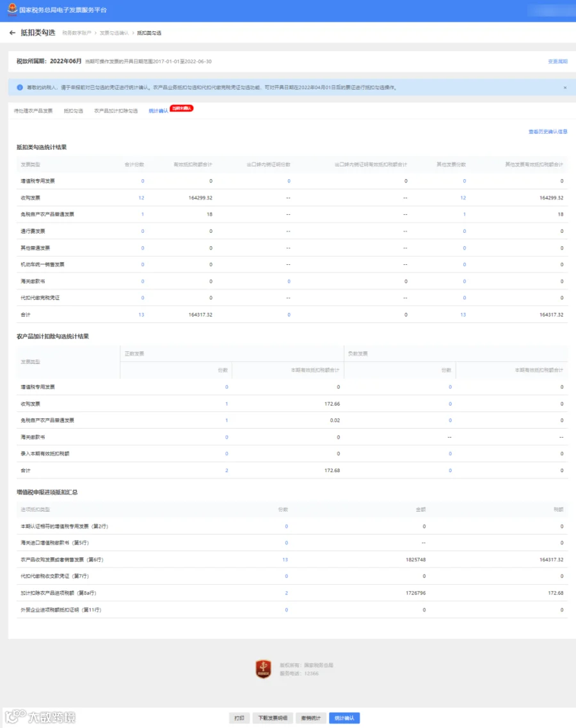The height and width of the screenshot is (728, 576).
Task: Click the red shield emblem in the footer
Action: click(x=264, y=669)
